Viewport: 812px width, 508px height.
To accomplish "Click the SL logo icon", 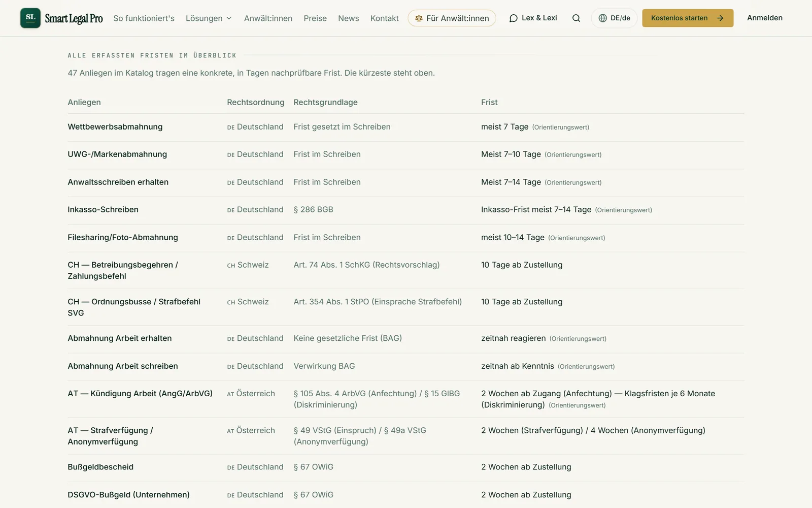I will [30, 18].
